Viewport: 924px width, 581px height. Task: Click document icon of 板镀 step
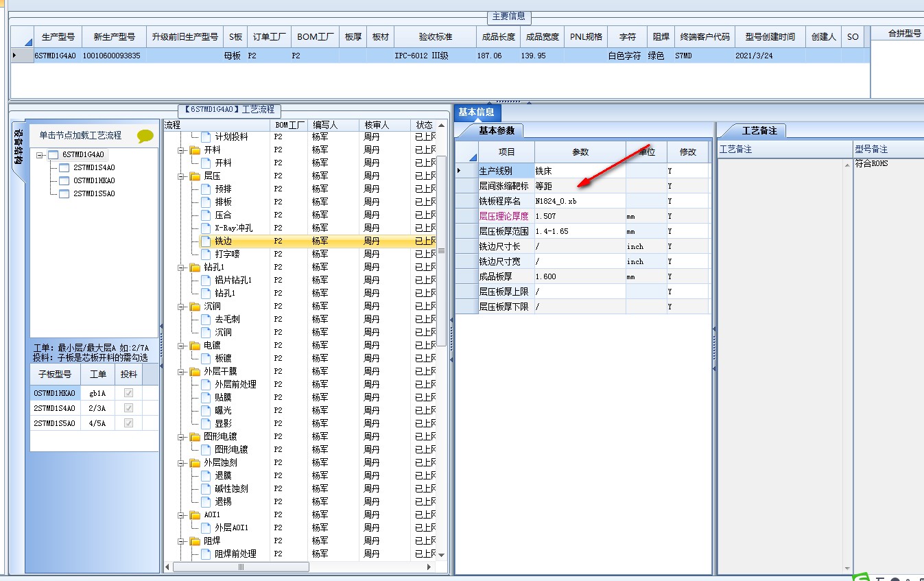(x=206, y=359)
